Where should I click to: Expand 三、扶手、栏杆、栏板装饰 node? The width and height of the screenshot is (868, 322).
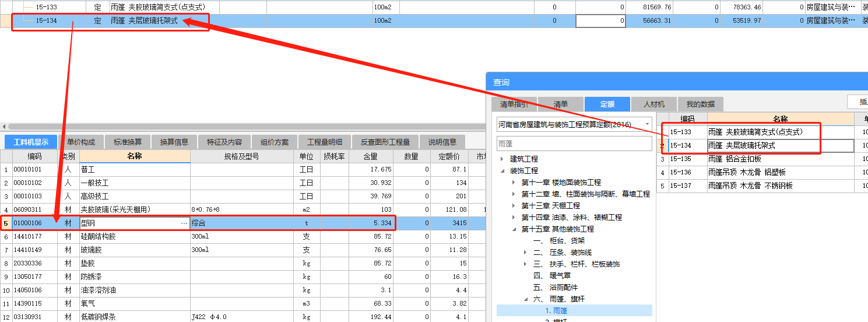tap(525, 264)
